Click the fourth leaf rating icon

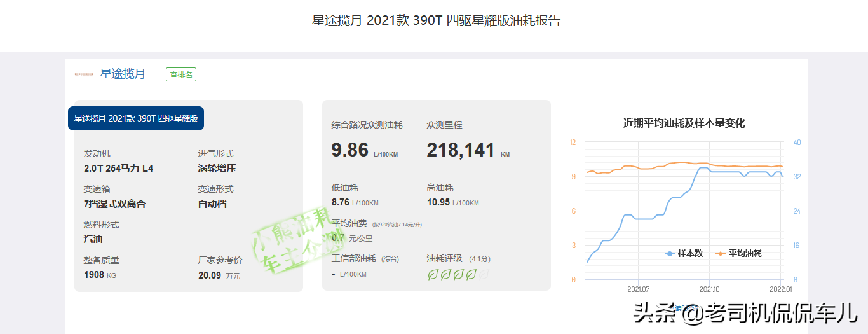[x=471, y=275]
